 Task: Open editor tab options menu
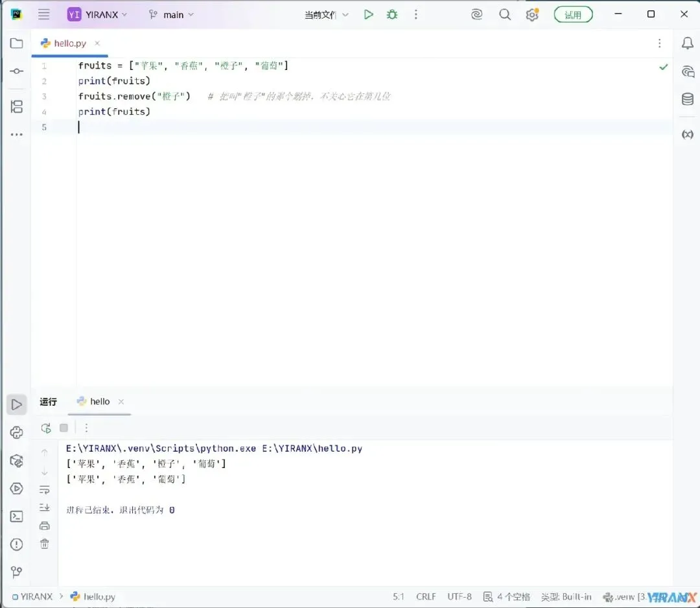(x=659, y=43)
